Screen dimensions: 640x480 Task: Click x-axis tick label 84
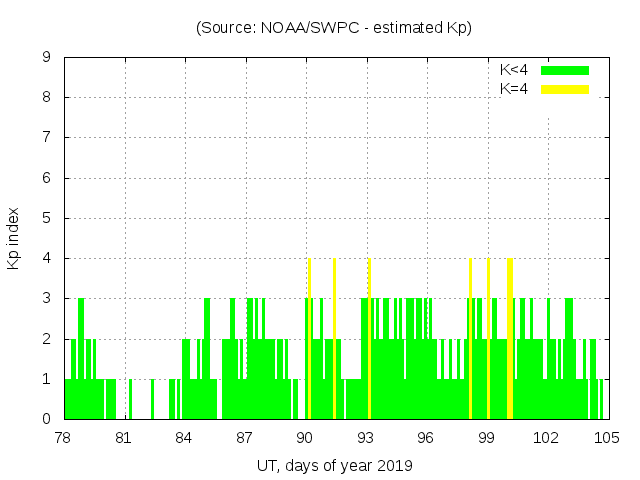[184, 437]
